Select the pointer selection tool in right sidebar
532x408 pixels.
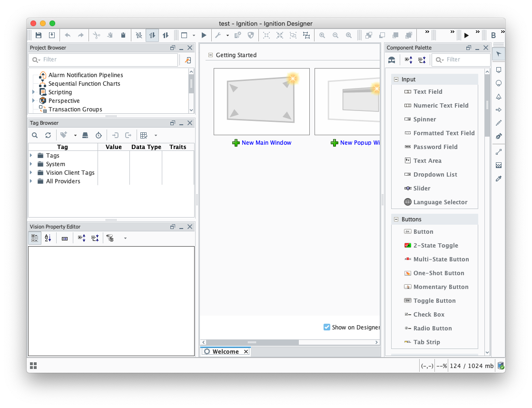coord(499,54)
